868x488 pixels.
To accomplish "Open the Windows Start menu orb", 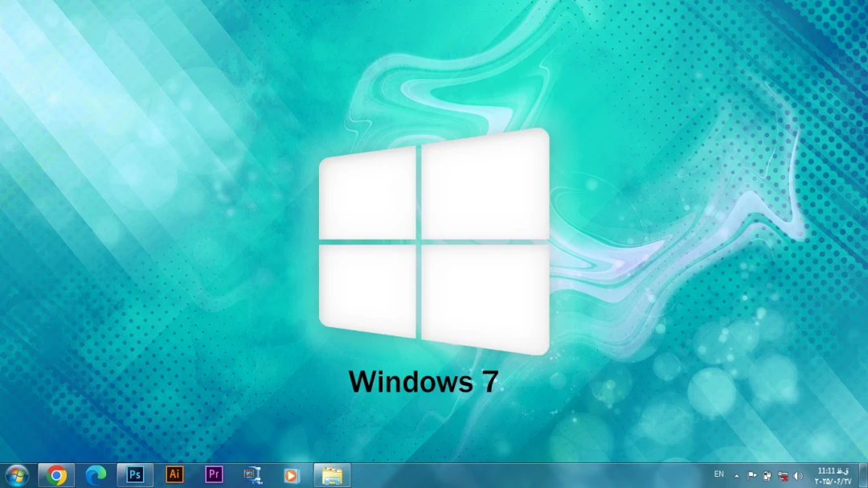I will pyautogui.click(x=17, y=476).
